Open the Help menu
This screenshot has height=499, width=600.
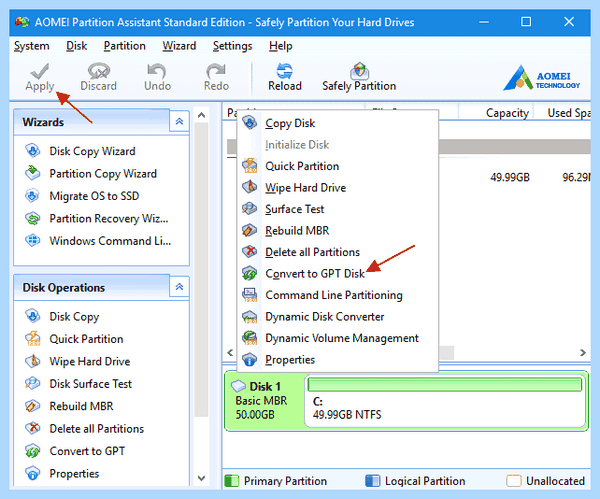tap(280, 46)
